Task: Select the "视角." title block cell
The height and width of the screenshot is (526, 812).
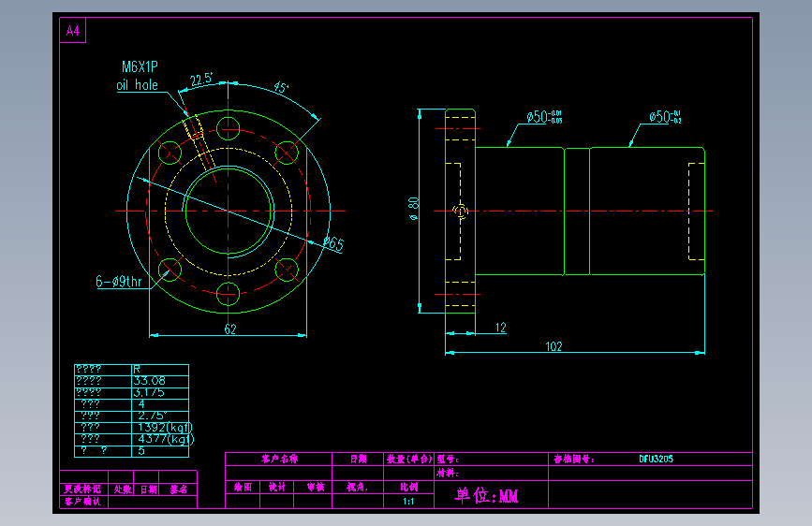Action: (x=358, y=487)
